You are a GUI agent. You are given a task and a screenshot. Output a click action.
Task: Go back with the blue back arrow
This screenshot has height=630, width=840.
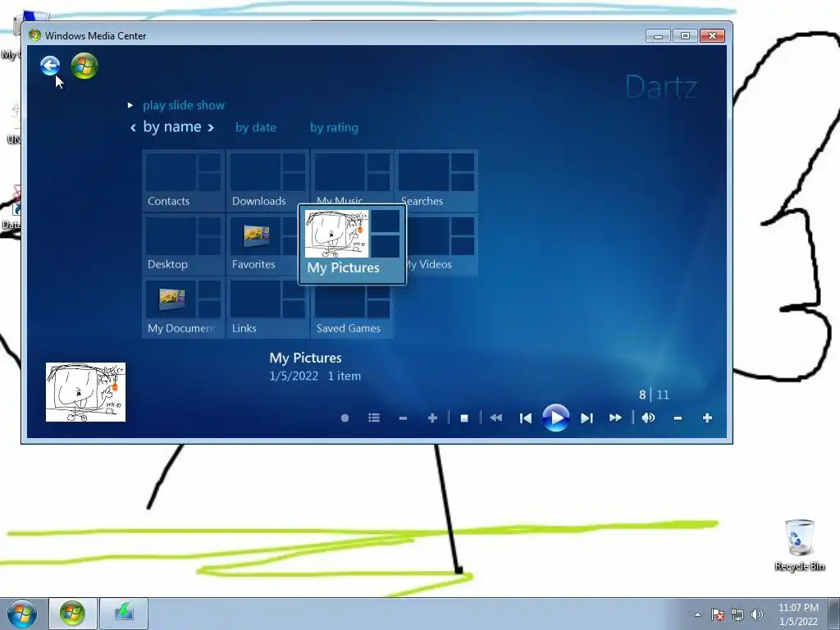click(50, 66)
